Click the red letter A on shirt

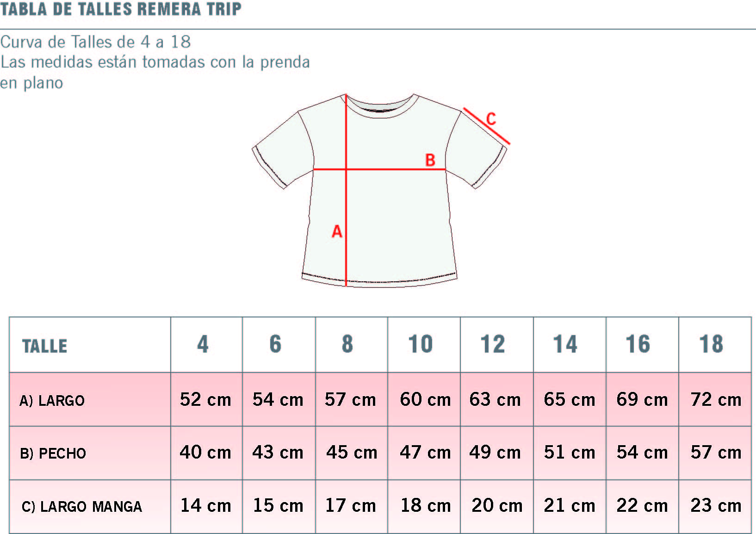tap(337, 231)
